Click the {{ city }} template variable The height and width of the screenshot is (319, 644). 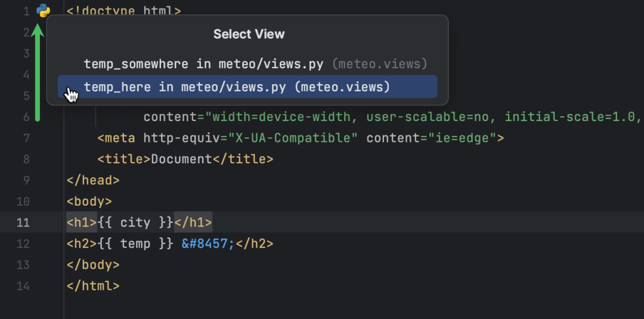(135, 222)
